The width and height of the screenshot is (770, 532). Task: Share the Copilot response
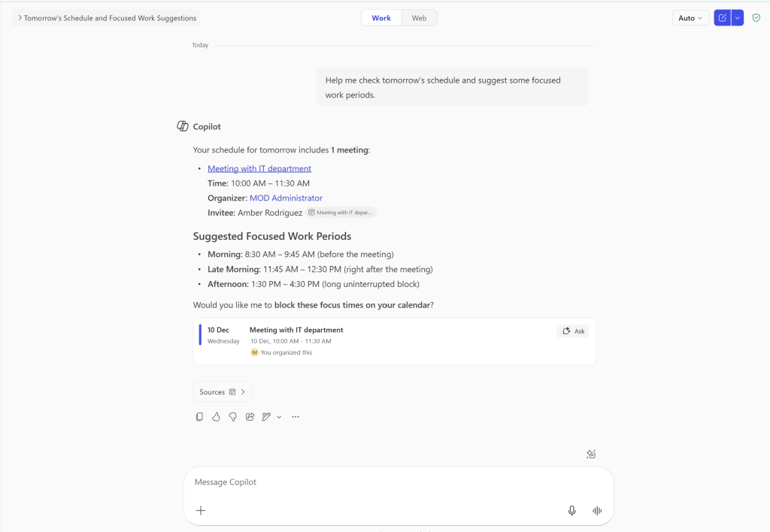pos(250,417)
